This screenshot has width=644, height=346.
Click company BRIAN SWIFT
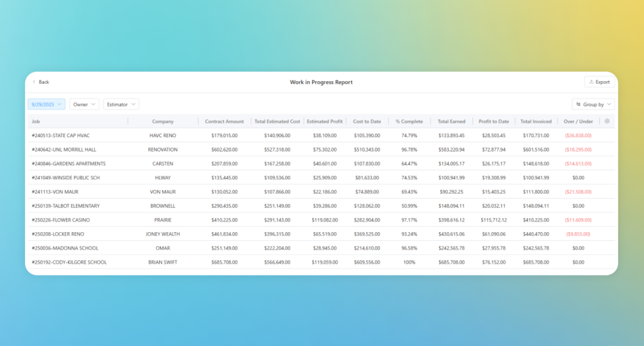pyautogui.click(x=163, y=262)
